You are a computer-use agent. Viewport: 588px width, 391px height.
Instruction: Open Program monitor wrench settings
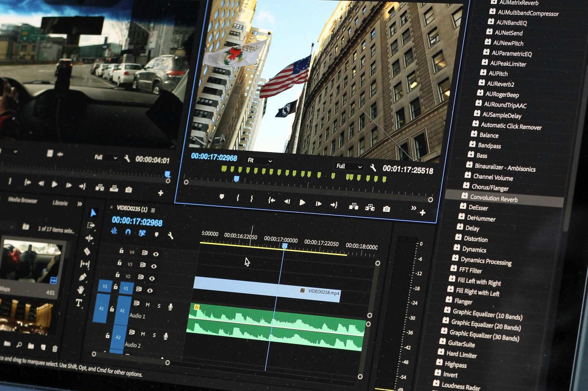pos(373,168)
